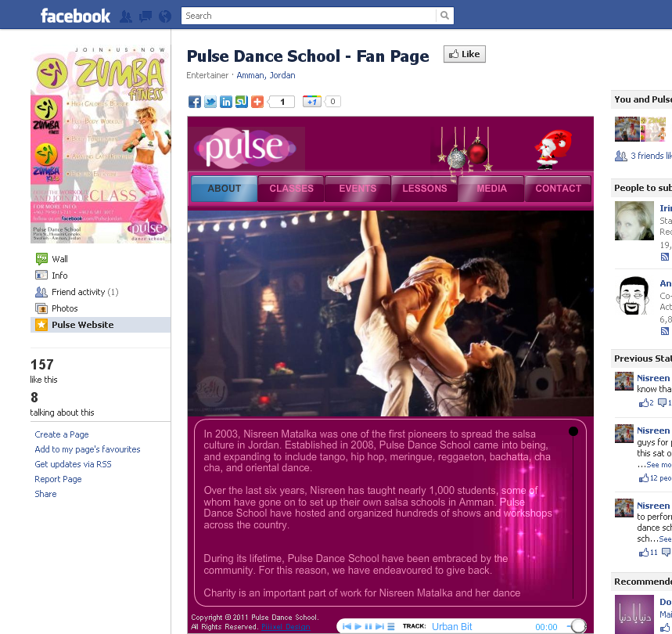Click the share count bubble showing 1
Screen dimensions: 672x634
point(282,102)
